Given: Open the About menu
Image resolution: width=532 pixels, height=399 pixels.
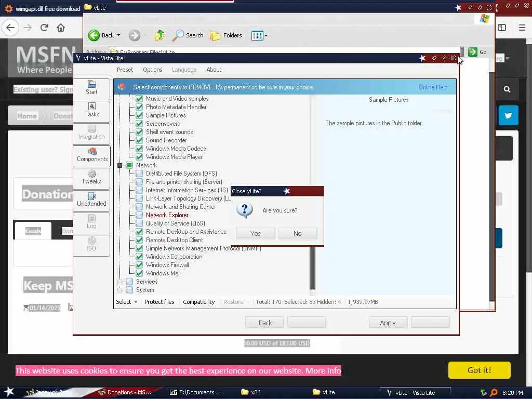Looking at the screenshot, I should [x=214, y=70].
